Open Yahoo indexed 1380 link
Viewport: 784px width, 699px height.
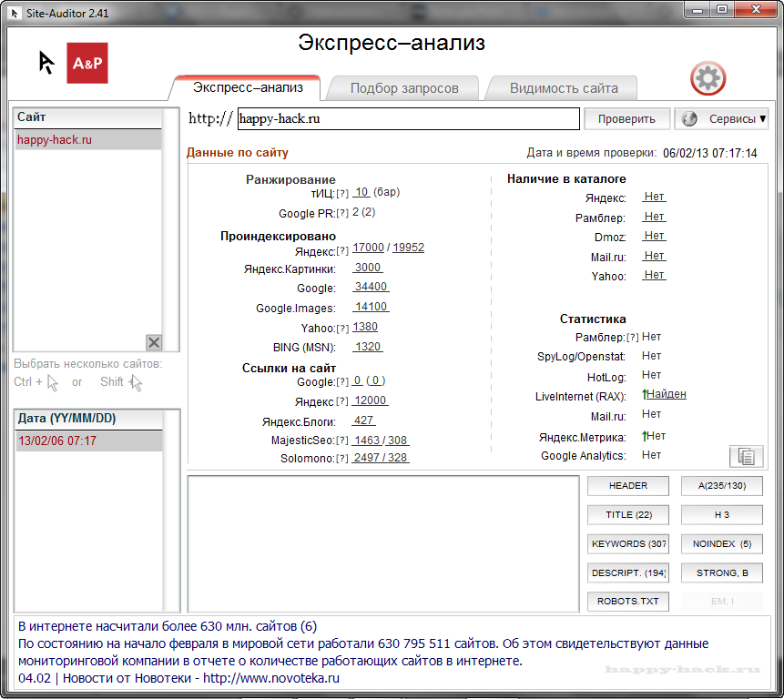(365, 327)
